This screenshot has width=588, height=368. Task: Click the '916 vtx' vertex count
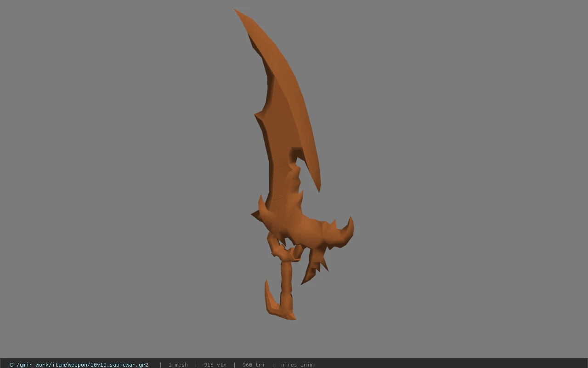(x=215, y=365)
